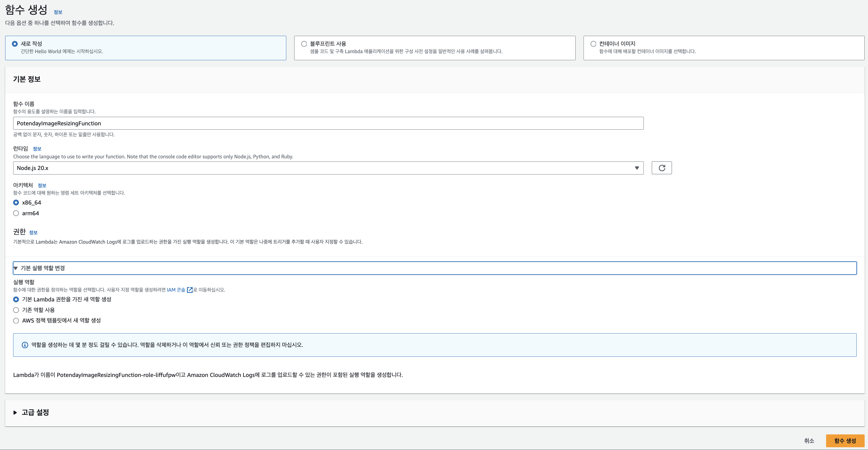Click the 기본 정보 section heading
The height and width of the screenshot is (450, 868).
27,79
